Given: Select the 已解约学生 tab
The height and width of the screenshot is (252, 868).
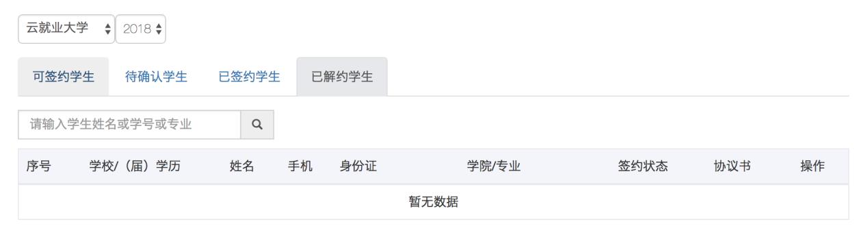Looking at the screenshot, I should tap(342, 77).
